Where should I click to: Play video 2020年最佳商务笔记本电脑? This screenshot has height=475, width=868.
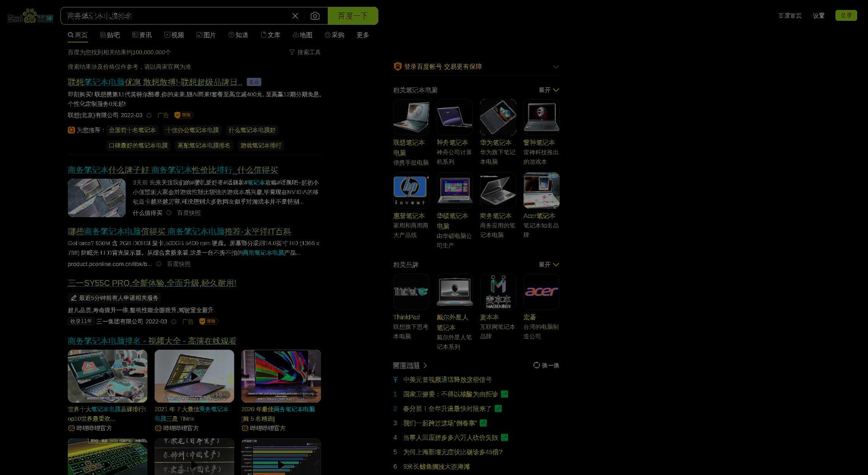(x=281, y=376)
